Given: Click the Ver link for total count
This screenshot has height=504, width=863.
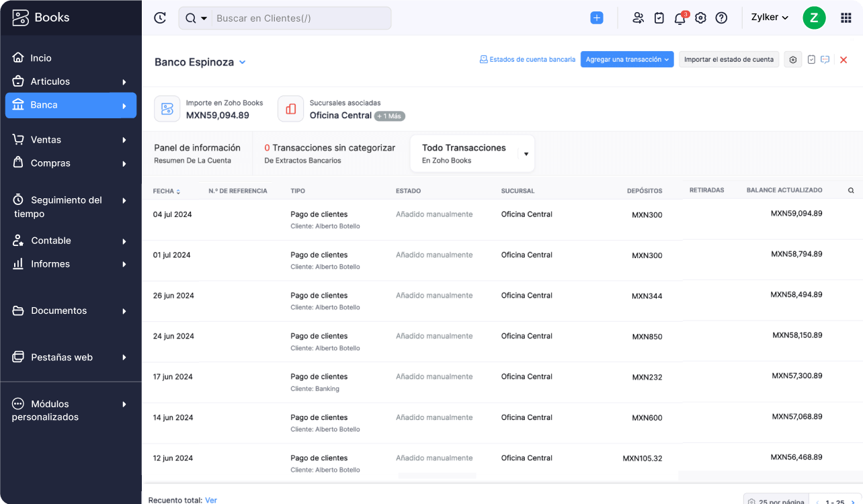Looking at the screenshot, I should pyautogui.click(x=211, y=500).
